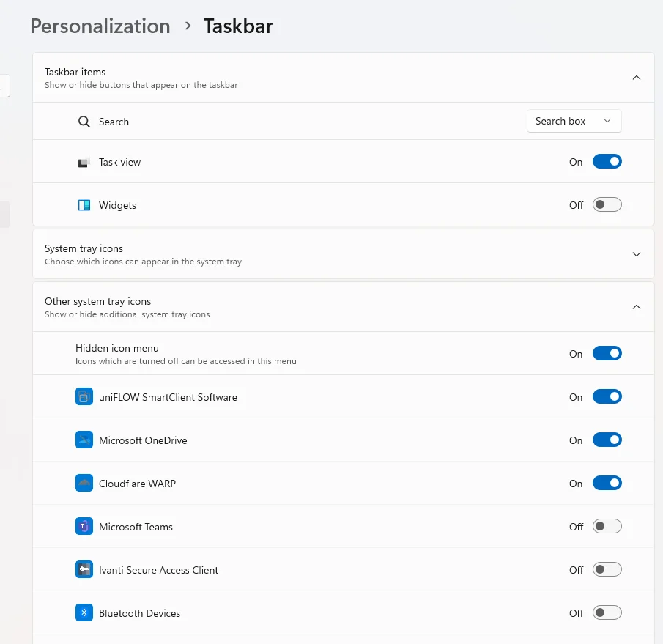This screenshot has height=644, width=663.
Task: Click the Task view icon
Action: click(84, 162)
